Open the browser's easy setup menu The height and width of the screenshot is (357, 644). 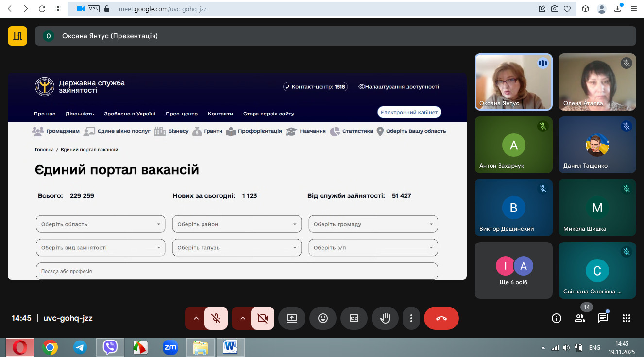634,9
